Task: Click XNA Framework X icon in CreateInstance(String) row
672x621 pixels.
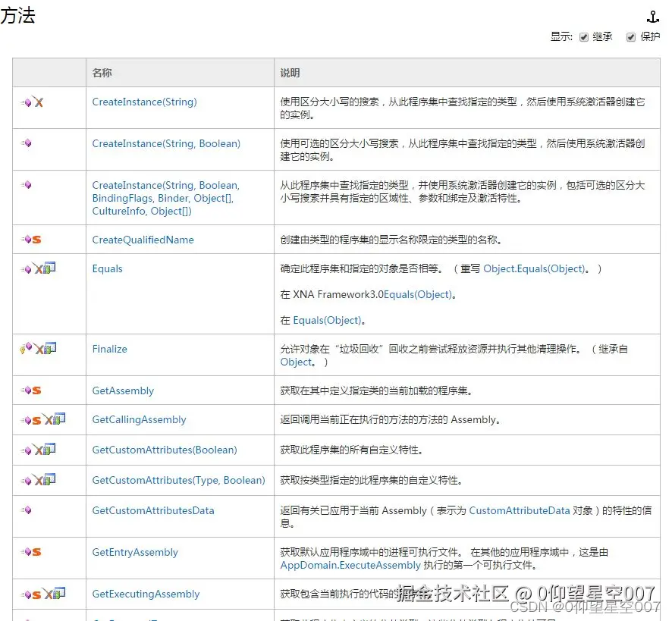Action: 39,102
